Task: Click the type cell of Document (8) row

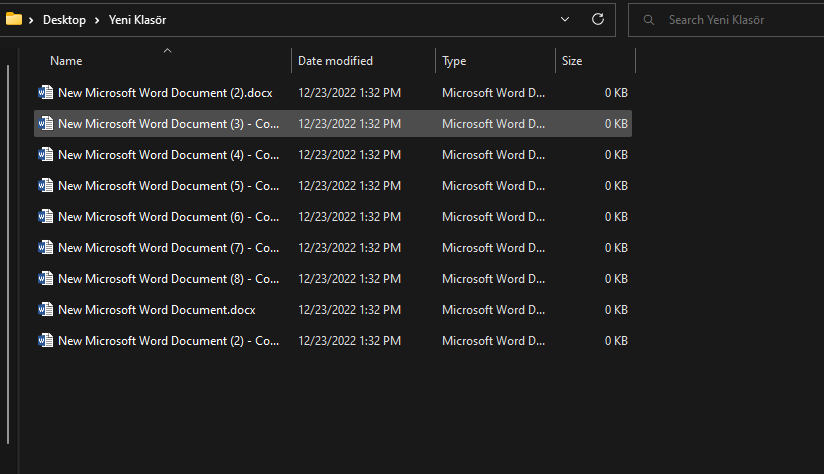Action: point(493,279)
